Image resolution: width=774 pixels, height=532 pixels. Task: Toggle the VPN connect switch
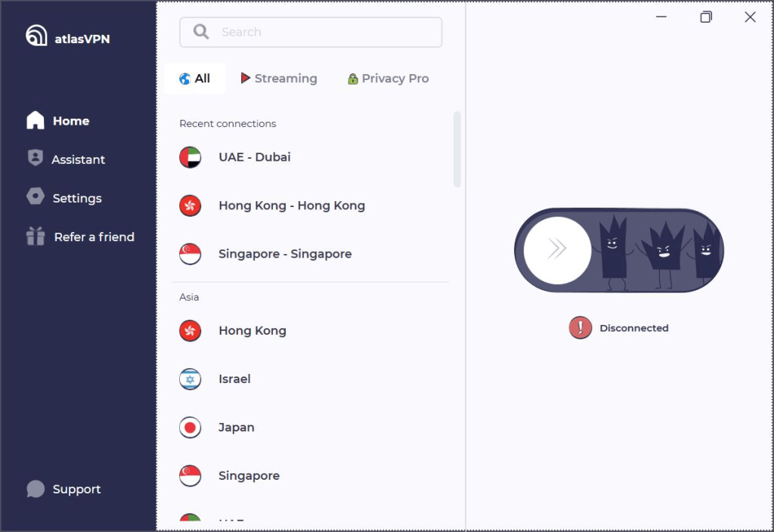(618, 250)
